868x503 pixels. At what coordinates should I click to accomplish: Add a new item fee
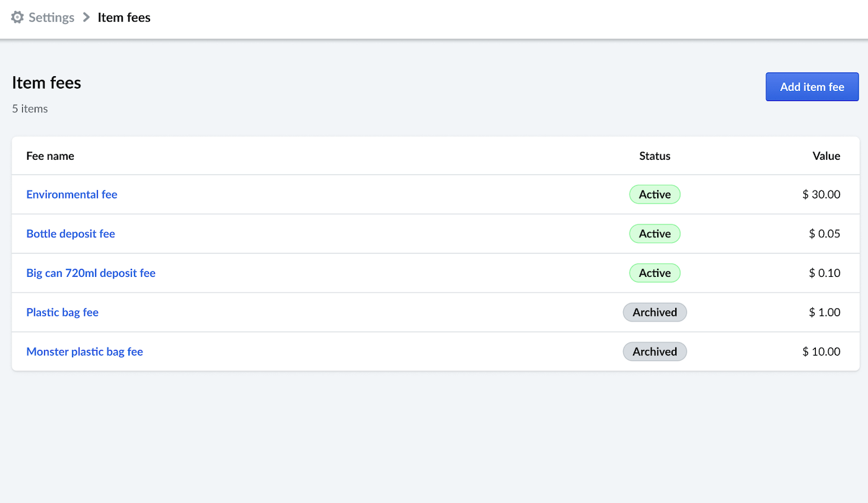[812, 87]
